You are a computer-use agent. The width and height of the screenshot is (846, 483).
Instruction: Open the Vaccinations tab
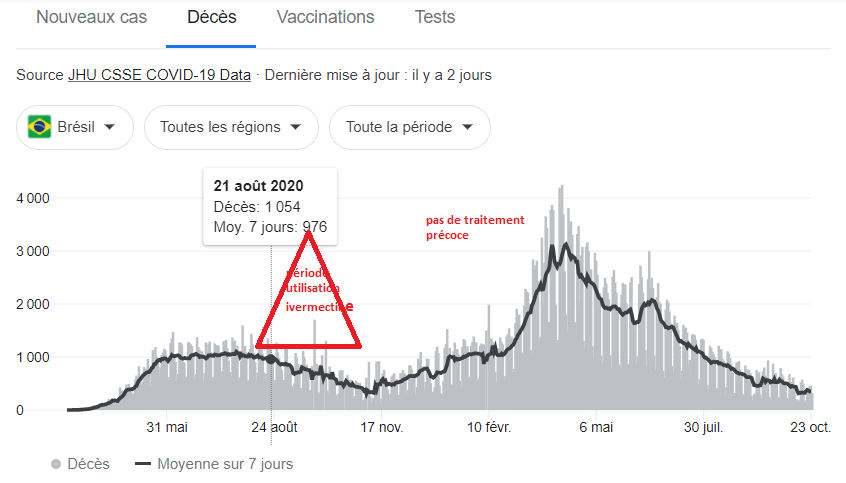[x=325, y=18]
